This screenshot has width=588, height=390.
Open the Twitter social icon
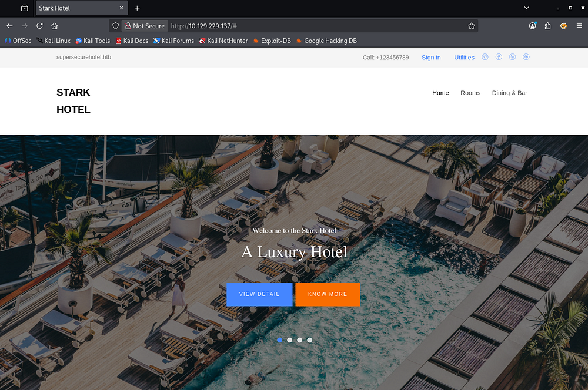pyautogui.click(x=485, y=57)
